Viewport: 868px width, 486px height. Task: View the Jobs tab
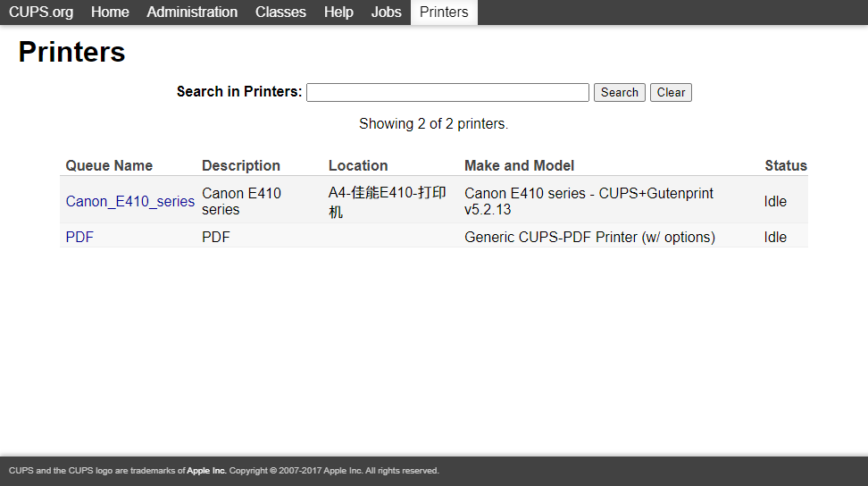pyautogui.click(x=387, y=13)
